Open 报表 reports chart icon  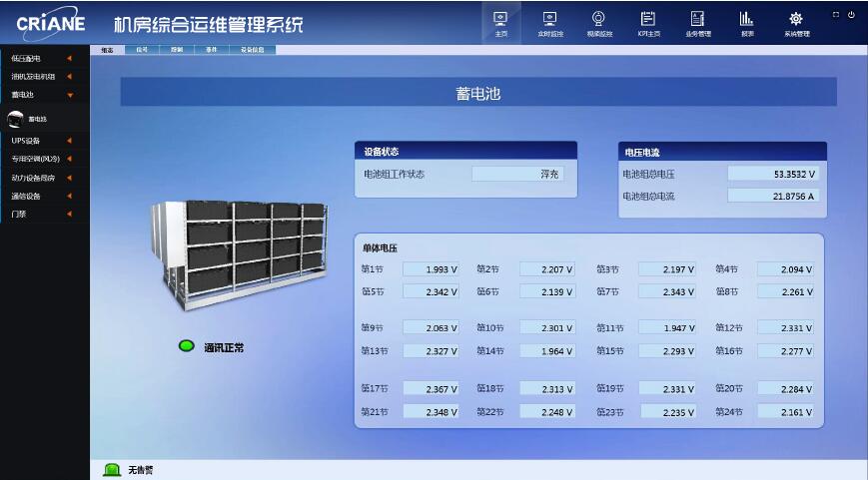click(746, 23)
